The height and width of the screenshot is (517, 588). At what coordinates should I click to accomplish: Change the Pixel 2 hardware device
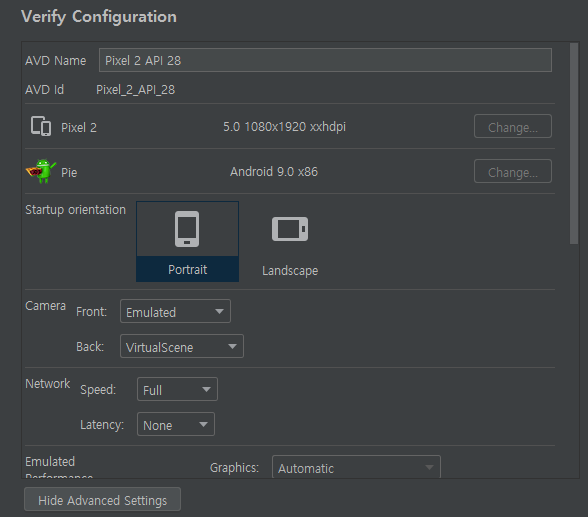(x=513, y=126)
